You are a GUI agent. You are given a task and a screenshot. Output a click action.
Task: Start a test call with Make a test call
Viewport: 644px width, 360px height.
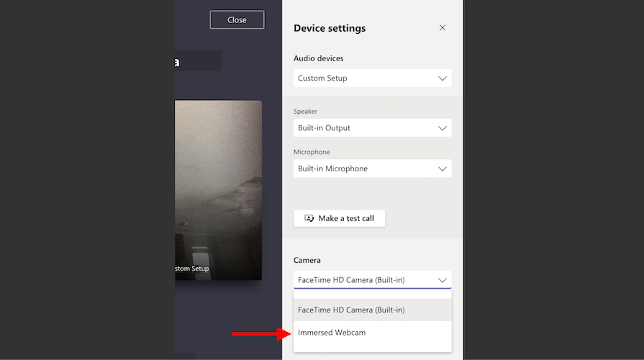coord(340,218)
